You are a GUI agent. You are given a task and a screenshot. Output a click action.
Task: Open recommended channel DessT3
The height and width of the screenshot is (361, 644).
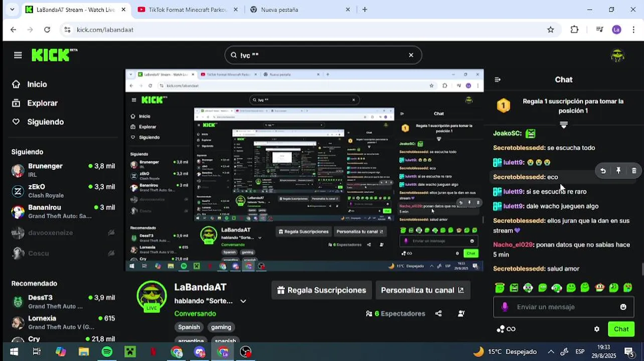(x=63, y=301)
